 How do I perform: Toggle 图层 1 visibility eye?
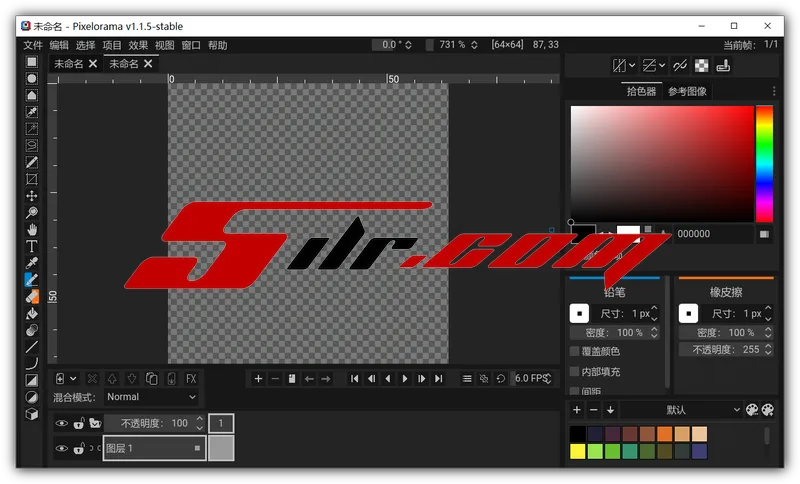pos(61,449)
